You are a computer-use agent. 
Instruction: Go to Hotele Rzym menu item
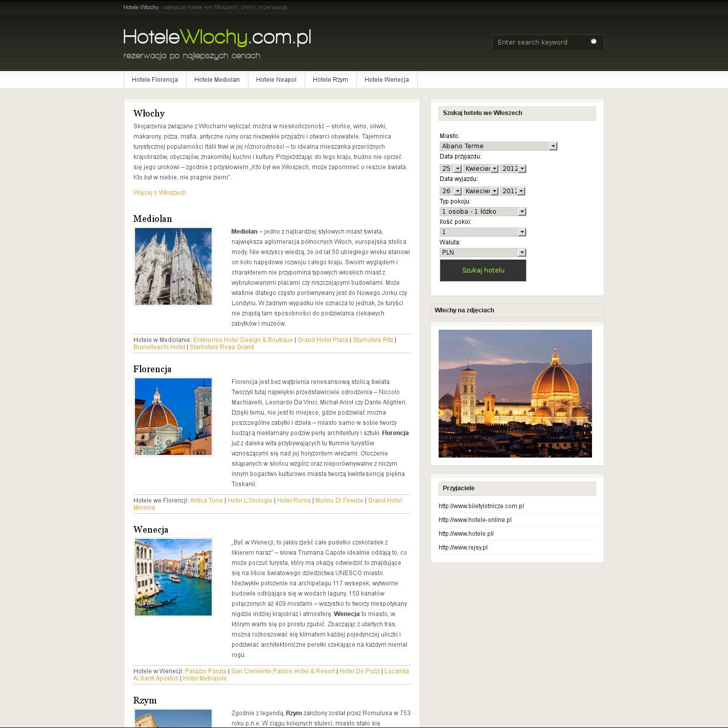tap(330, 80)
